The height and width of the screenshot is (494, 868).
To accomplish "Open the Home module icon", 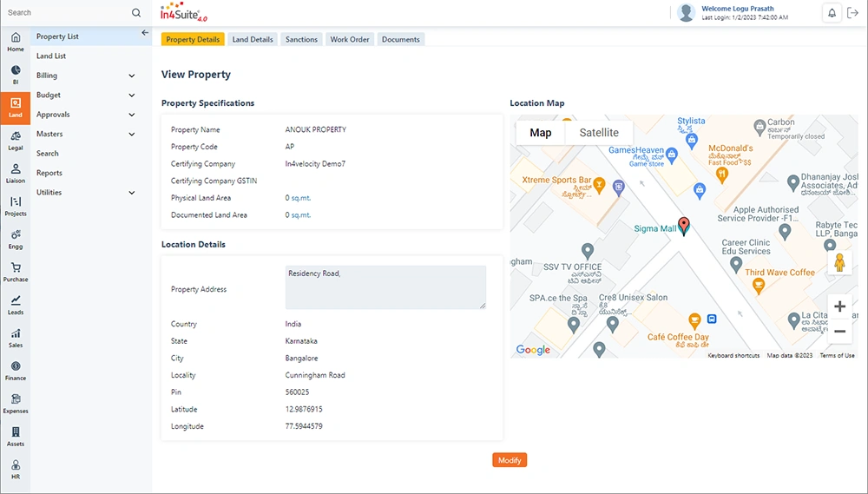I will pyautogui.click(x=16, y=37).
